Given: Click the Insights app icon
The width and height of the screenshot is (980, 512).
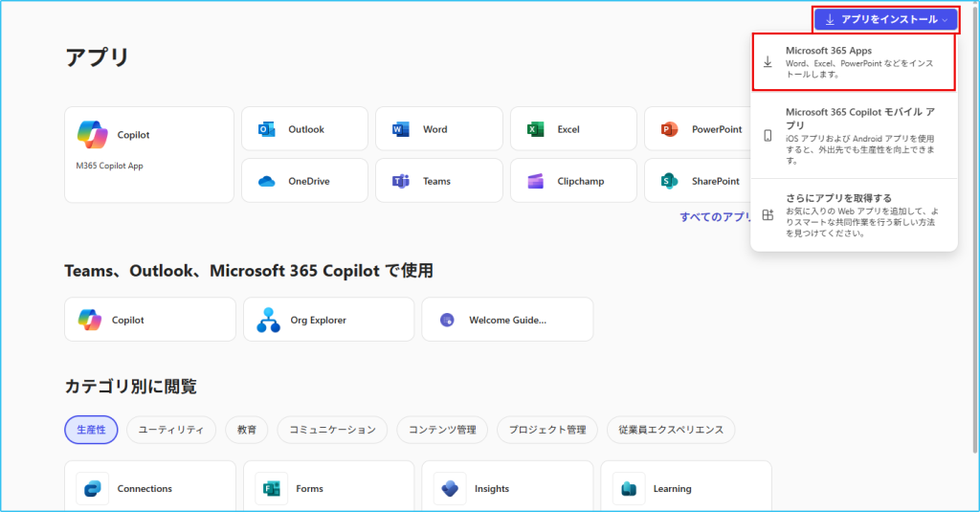Looking at the screenshot, I should pos(450,489).
